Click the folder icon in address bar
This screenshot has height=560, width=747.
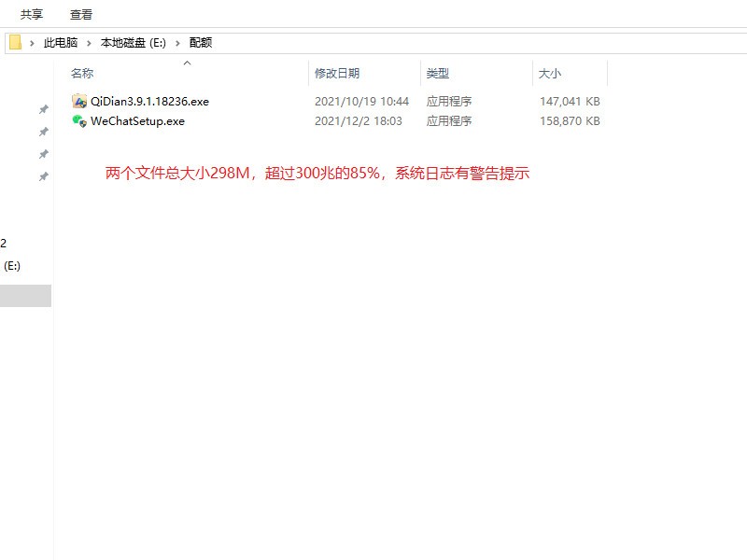[x=15, y=42]
